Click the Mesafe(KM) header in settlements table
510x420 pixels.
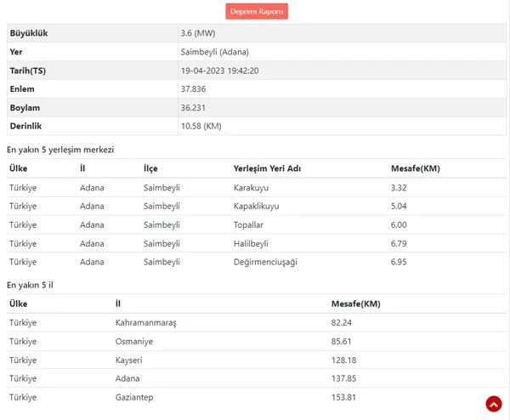[416, 168]
